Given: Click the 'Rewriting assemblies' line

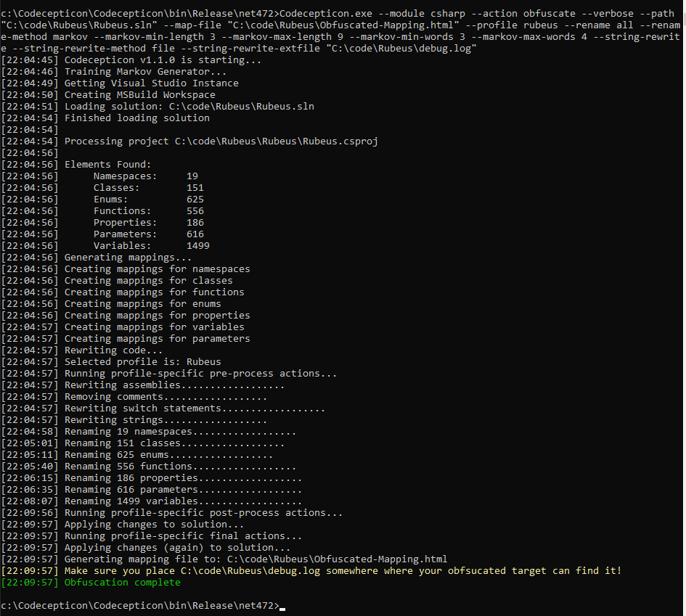Looking at the screenshot, I should pyautogui.click(x=142, y=385).
